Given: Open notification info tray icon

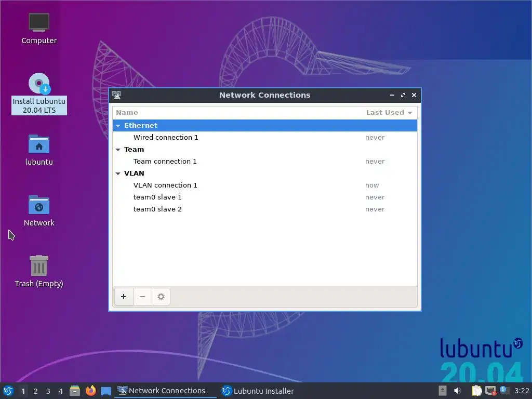Looking at the screenshot, I should (503, 390).
